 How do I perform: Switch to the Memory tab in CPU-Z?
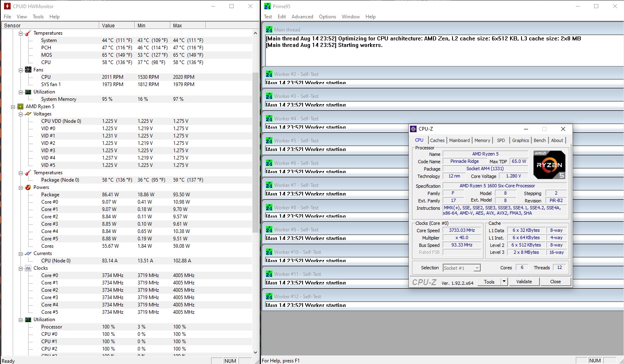click(482, 140)
